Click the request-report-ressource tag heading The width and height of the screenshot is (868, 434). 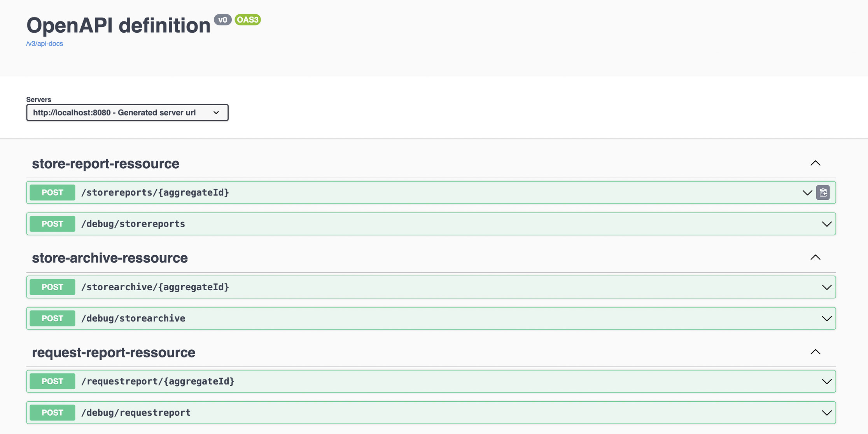tap(114, 352)
